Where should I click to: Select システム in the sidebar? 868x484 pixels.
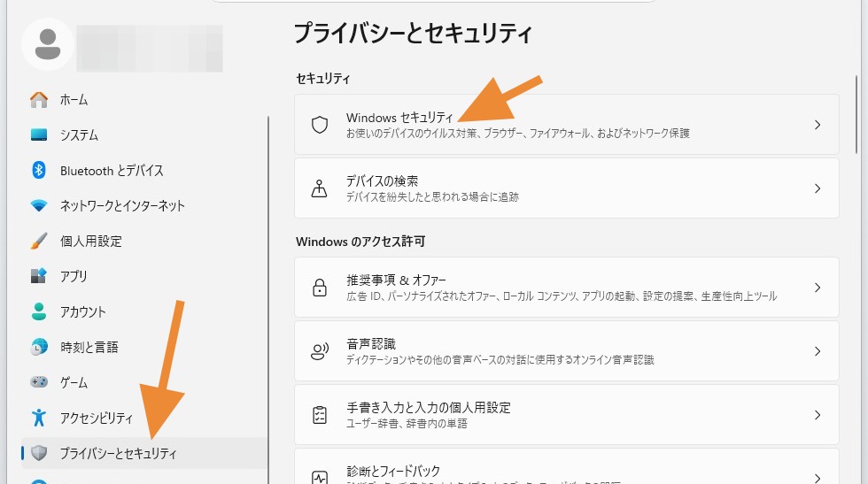[x=143, y=135]
